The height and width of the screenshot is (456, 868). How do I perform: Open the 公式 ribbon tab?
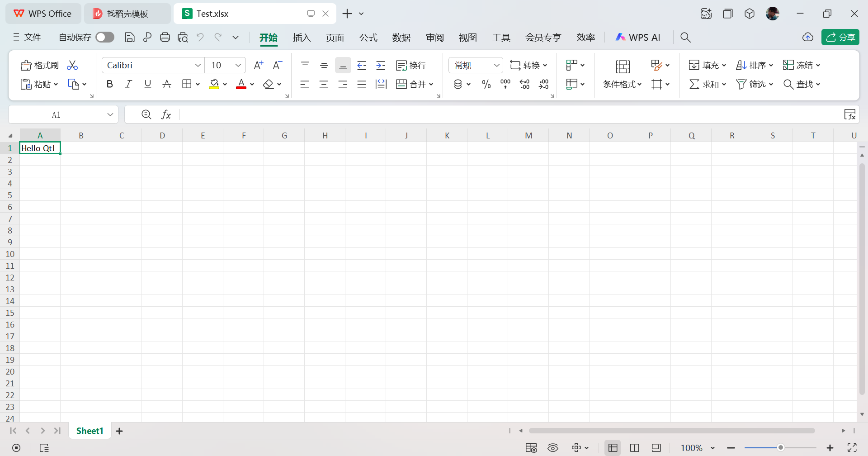point(368,38)
